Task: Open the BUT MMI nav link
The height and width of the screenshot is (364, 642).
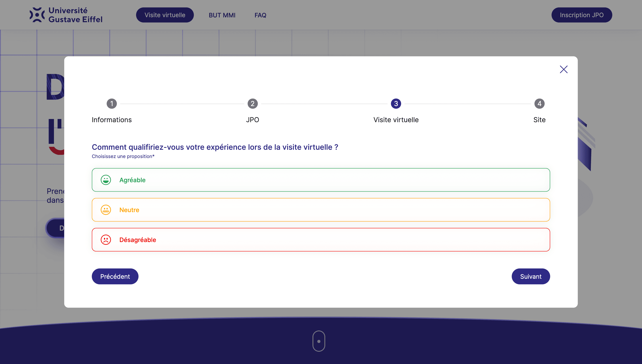Action: tap(222, 15)
